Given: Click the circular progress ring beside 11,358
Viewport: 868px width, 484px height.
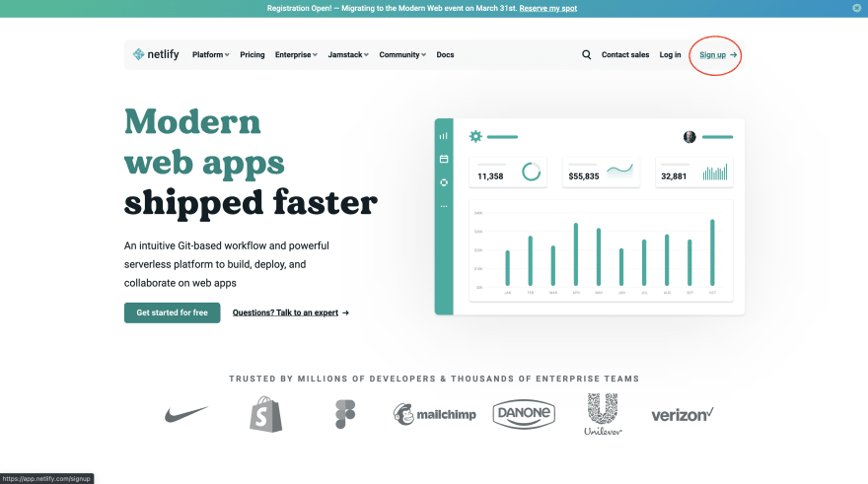Looking at the screenshot, I should pos(531,172).
